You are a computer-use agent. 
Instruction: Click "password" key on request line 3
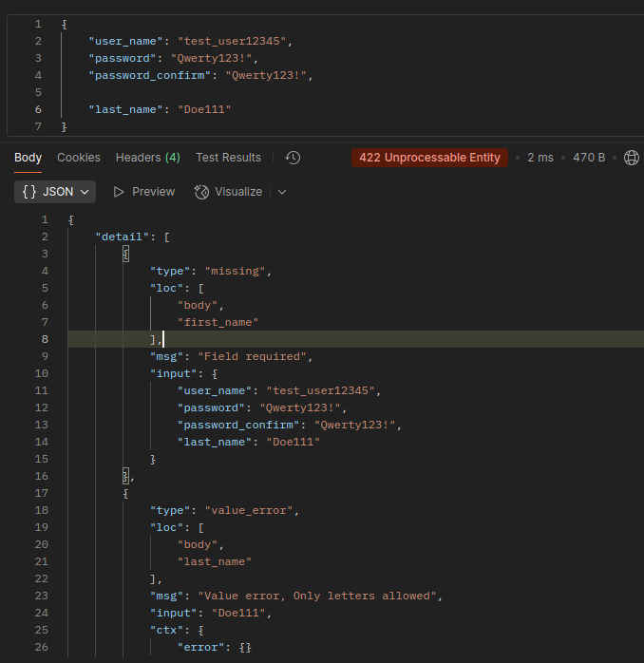(123, 58)
